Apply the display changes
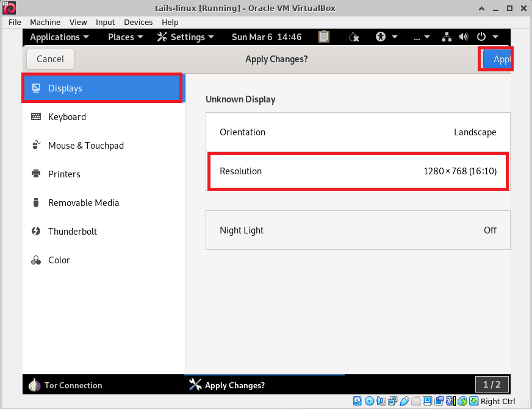Viewport: 532px width, 409px height. coord(497,59)
